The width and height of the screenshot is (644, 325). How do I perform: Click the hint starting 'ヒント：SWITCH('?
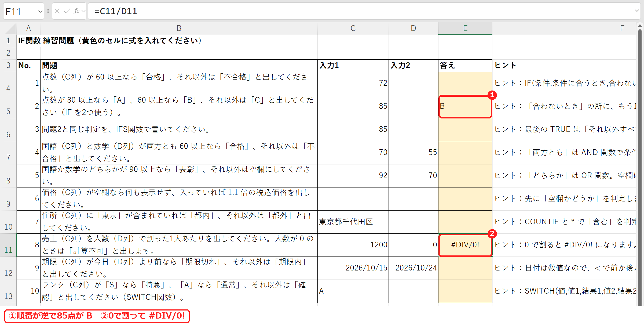pyautogui.click(x=564, y=291)
